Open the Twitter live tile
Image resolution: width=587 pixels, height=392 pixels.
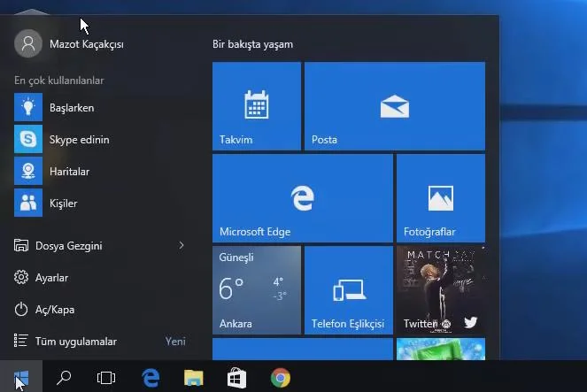tap(440, 290)
